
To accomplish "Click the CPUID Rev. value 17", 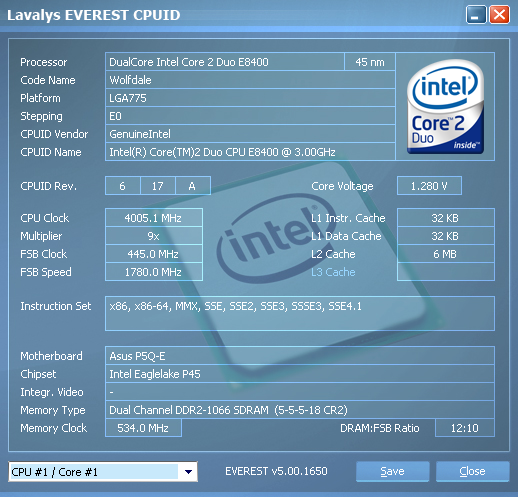I will pyautogui.click(x=157, y=186).
